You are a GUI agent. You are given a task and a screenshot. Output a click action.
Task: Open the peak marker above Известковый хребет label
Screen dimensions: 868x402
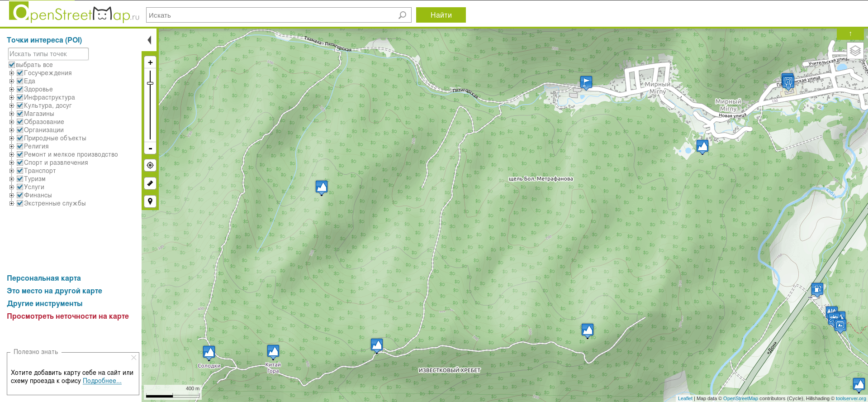click(377, 345)
